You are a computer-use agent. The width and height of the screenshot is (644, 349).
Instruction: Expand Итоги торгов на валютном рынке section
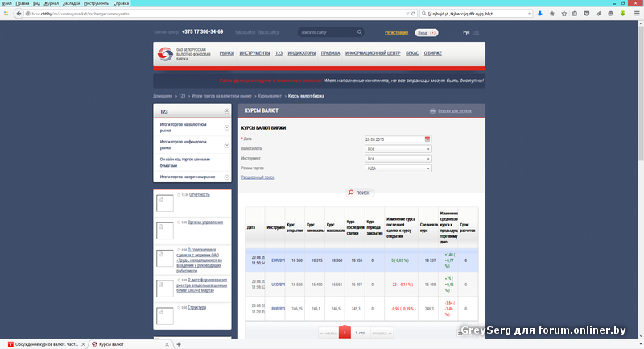(x=227, y=127)
